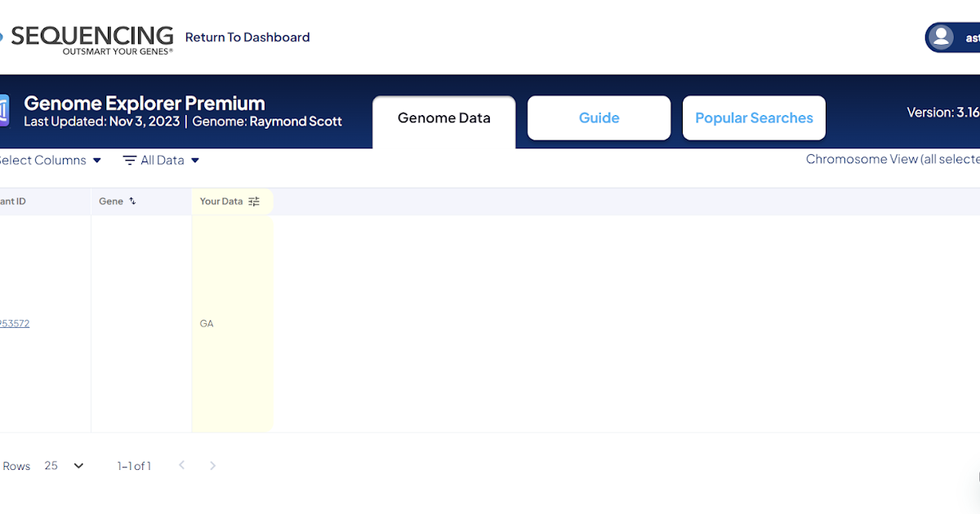
Task: Click the Gene column header label
Action: pos(111,202)
